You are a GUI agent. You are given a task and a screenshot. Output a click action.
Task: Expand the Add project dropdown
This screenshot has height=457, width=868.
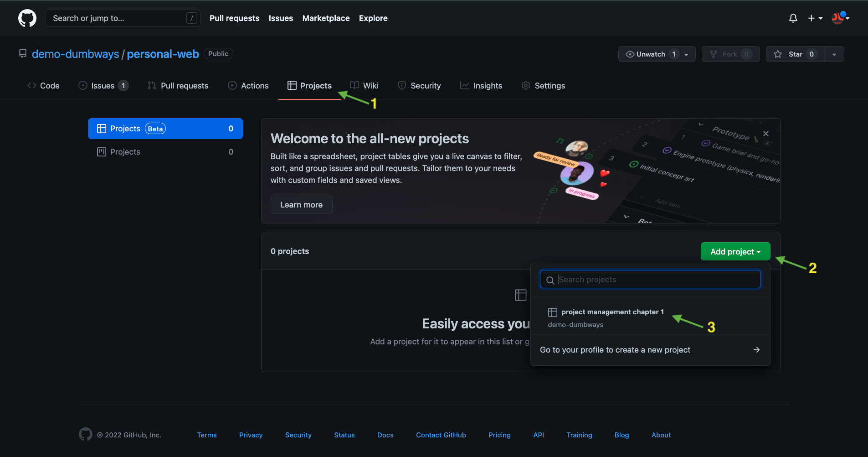point(735,252)
